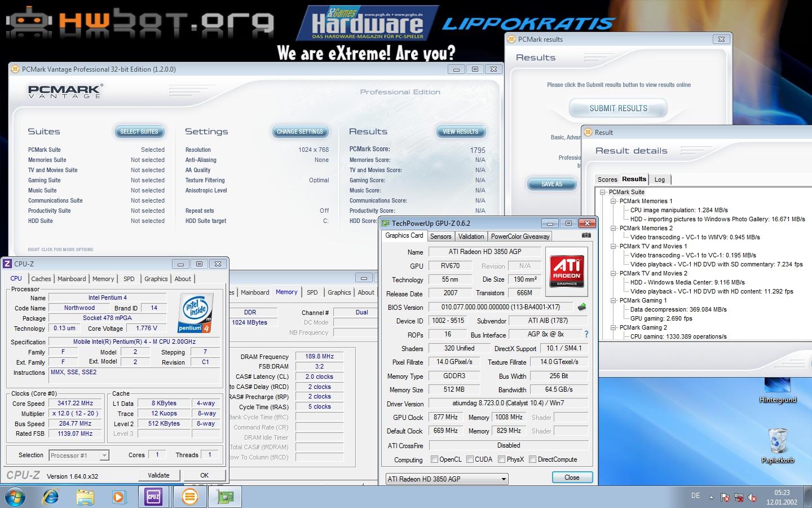Click the muted volume icon in system tray
The width and height of the screenshot is (812, 508).
(752, 497)
